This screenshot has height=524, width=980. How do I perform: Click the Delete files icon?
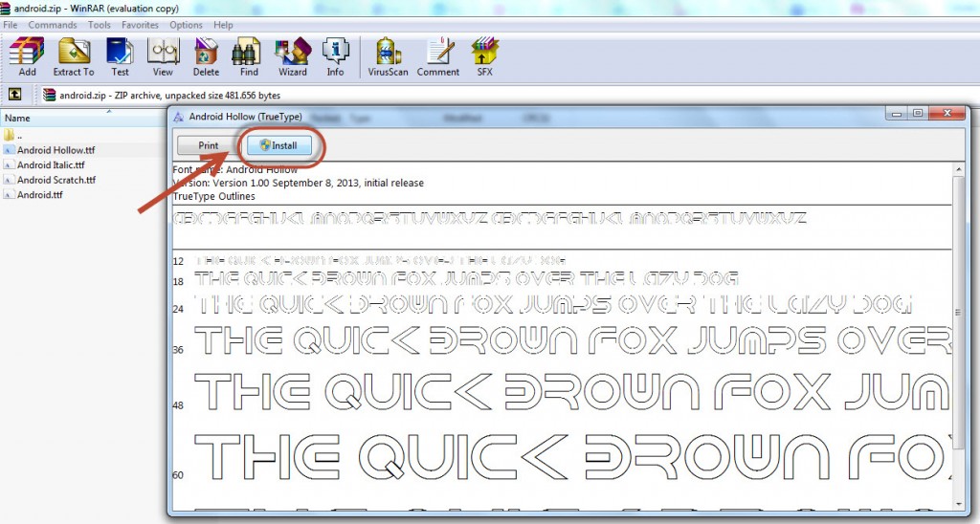pos(206,56)
